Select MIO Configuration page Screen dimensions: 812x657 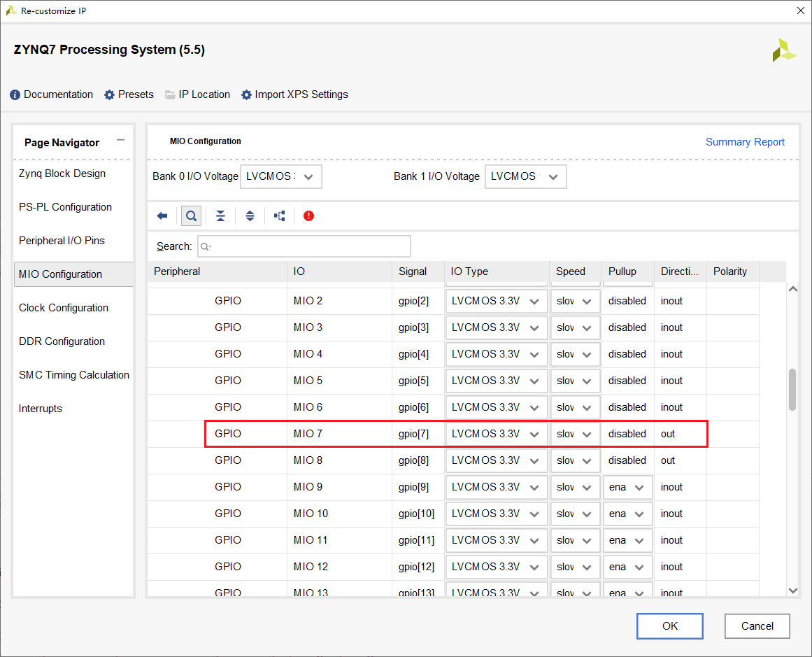[x=73, y=274]
